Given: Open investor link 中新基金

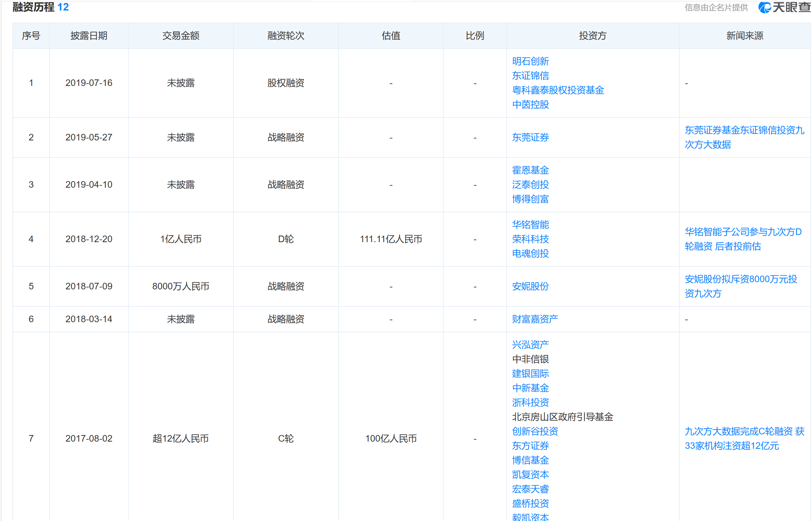Looking at the screenshot, I should 530,388.
